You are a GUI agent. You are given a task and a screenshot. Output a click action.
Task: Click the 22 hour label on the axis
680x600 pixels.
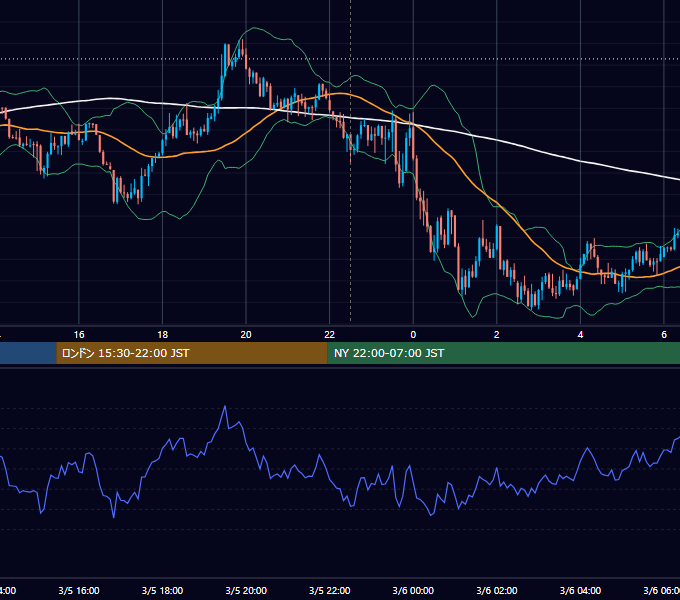click(330, 335)
